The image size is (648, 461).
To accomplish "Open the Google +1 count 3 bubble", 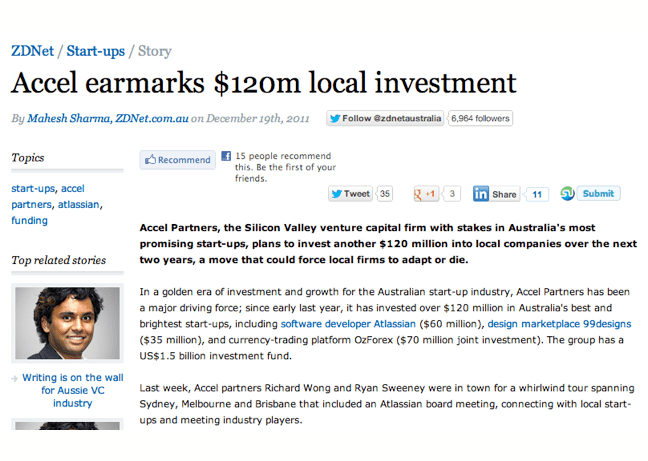I will click(x=452, y=194).
